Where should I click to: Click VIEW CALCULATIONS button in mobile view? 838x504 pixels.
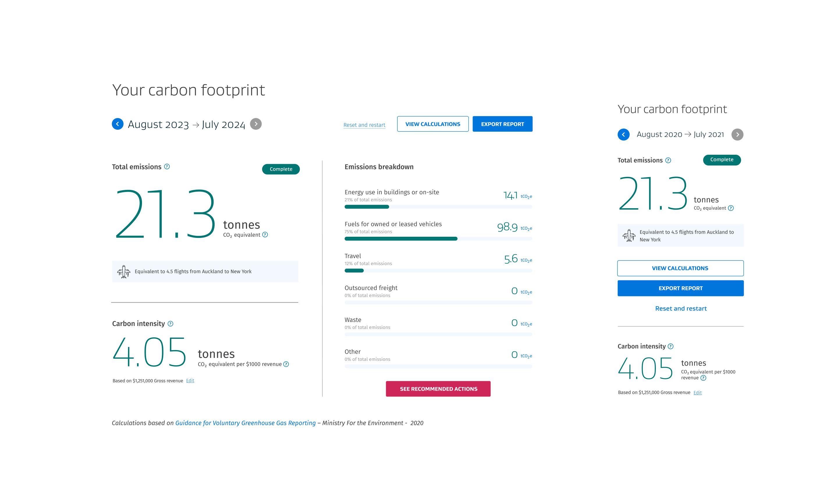tap(680, 268)
